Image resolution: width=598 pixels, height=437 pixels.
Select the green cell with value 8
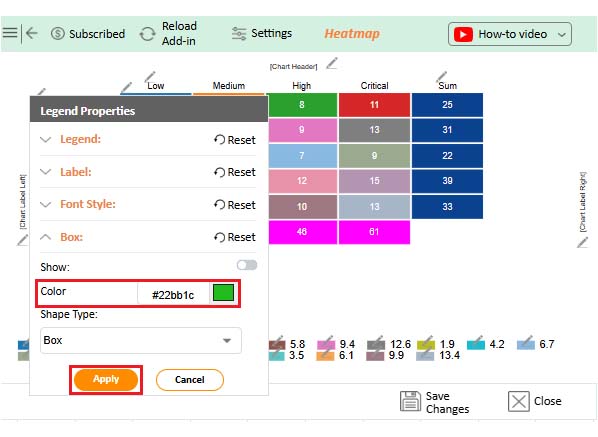click(x=303, y=105)
